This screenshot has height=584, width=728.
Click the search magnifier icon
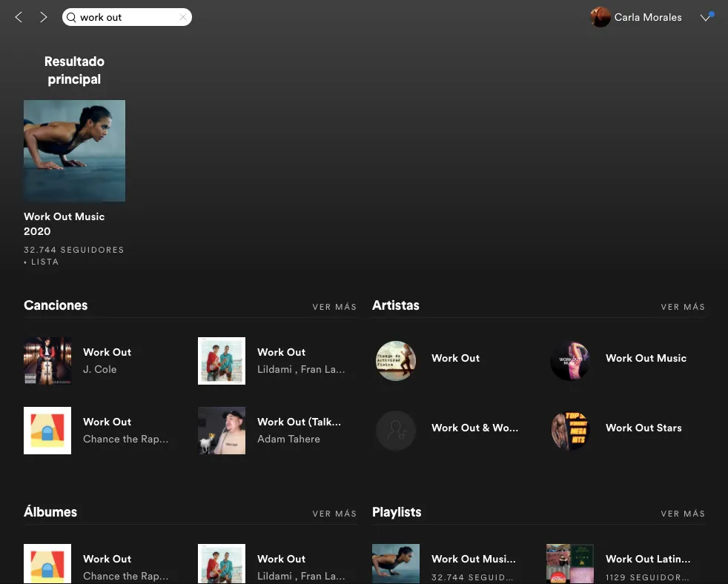tap(71, 17)
